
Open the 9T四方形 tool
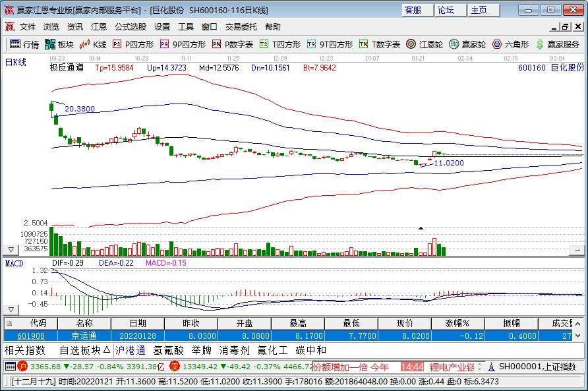click(x=330, y=44)
